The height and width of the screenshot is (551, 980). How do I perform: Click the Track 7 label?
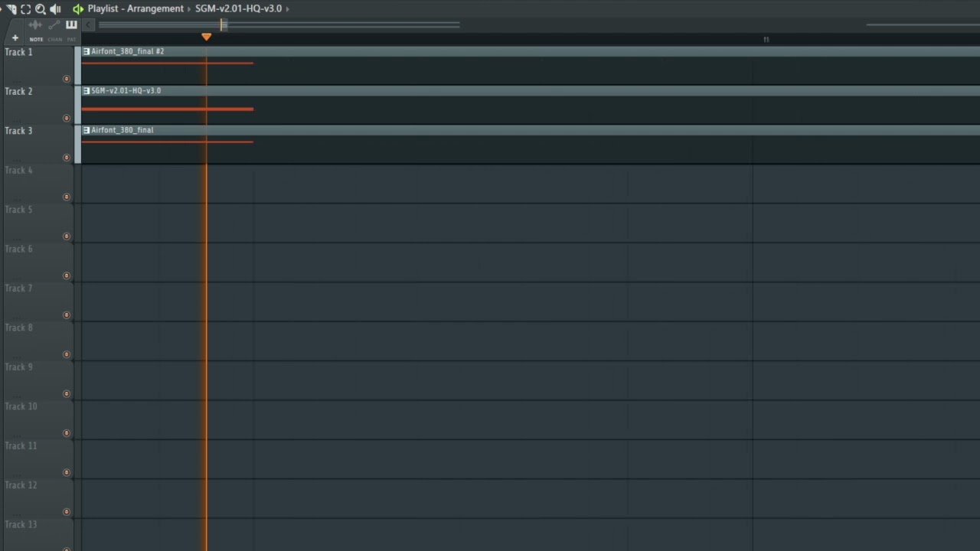point(19,289)
